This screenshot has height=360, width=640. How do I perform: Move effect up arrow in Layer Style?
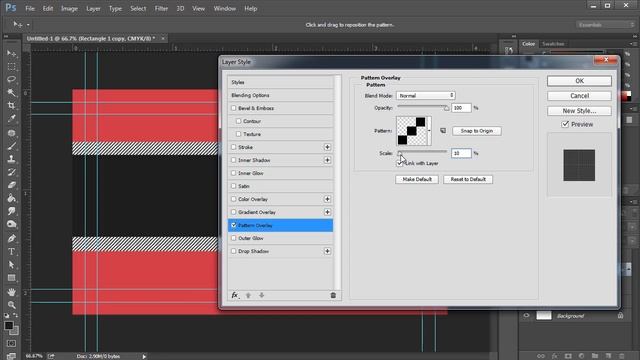click(248, 295)
